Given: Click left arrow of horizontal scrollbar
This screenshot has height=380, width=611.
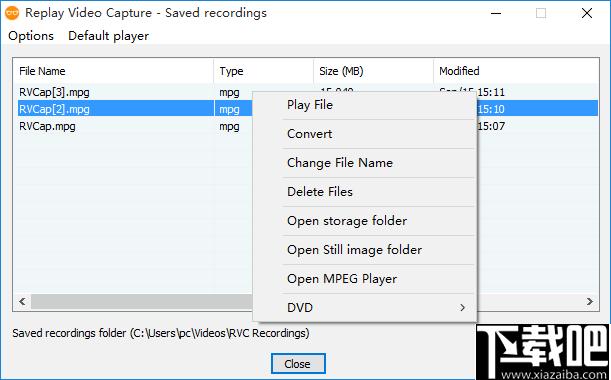Looking at the screenshot, I should coord(23,302).
